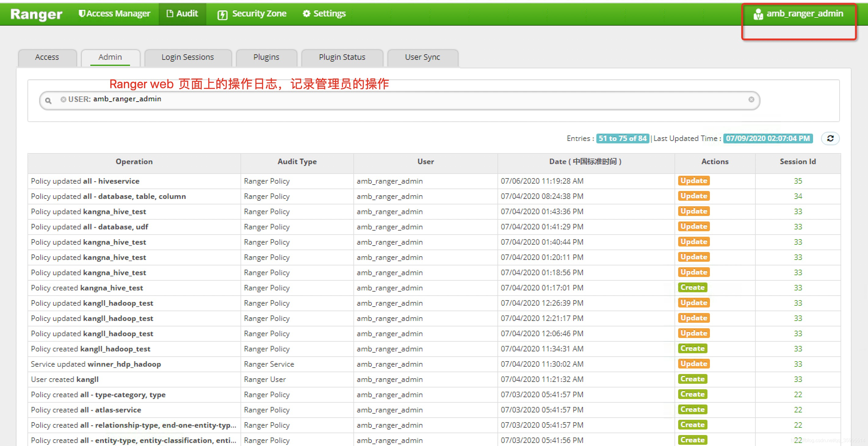Select row Policy created all - type-category, type
The height and width of the screenshot is (446, 868).
click(x=434, y=394)
